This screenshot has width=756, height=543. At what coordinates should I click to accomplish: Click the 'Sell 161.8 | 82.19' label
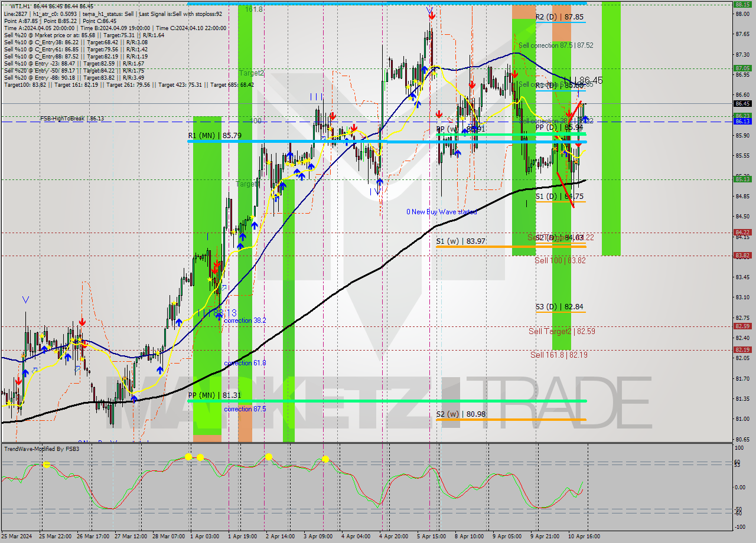tap(559, 354)
